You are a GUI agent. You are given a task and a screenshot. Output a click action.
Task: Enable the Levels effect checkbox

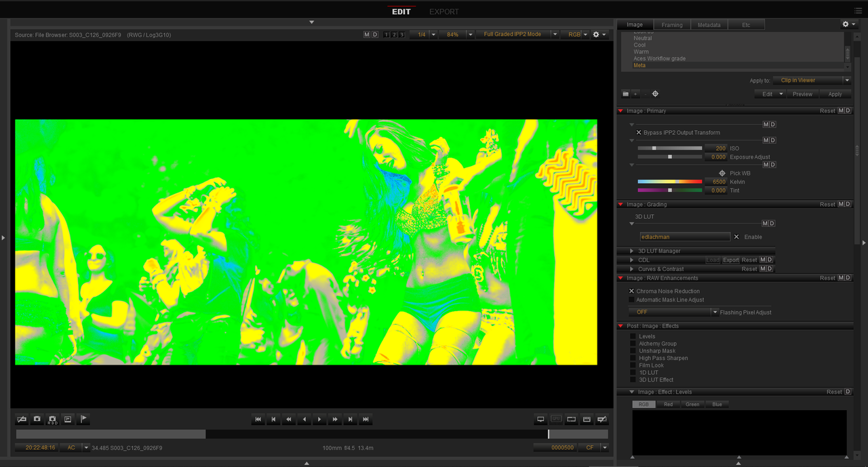tap(633, 336)
